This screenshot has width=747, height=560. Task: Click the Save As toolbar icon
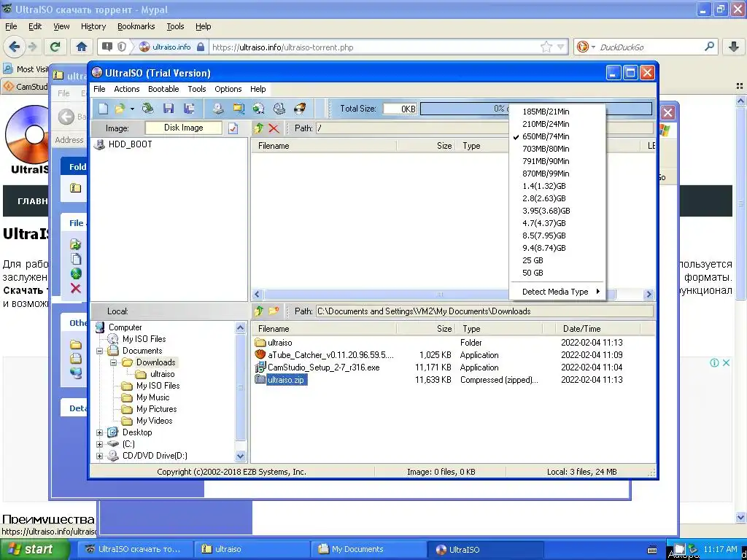point(189,109)
